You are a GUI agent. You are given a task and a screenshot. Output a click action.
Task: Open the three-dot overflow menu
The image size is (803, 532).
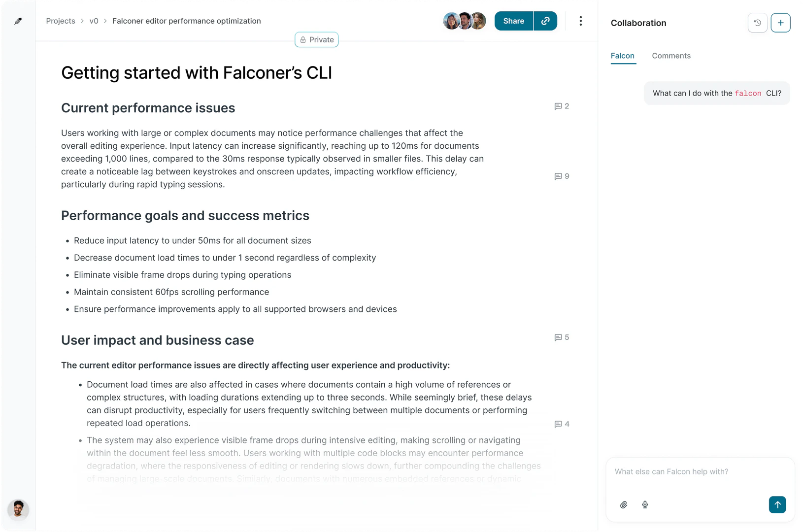(581, 21)
